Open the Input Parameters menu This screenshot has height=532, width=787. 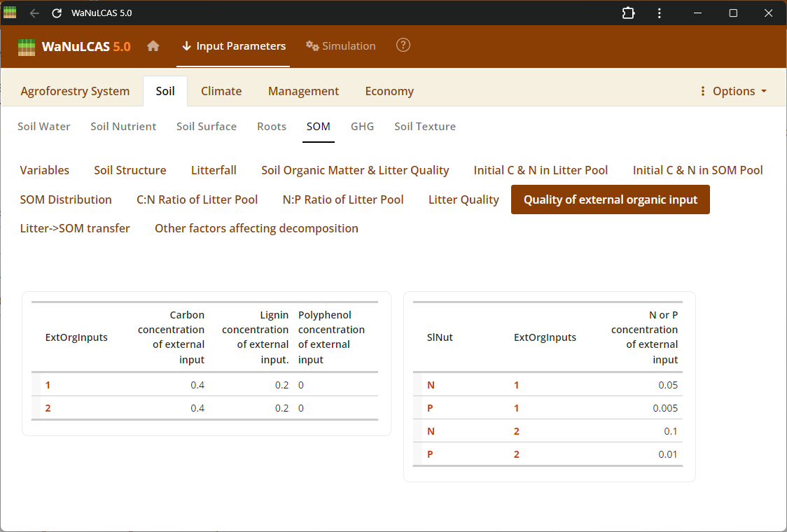click(x=234, y=46)
